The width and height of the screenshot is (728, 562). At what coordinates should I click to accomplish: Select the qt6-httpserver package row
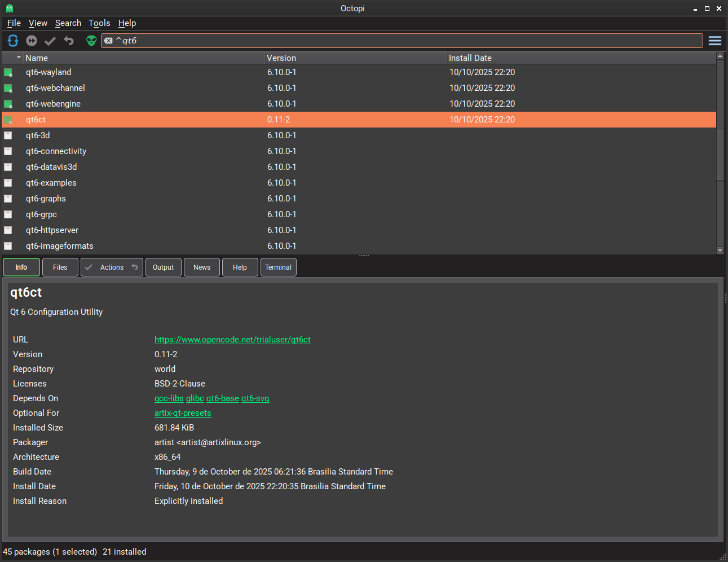click(359, 230)
